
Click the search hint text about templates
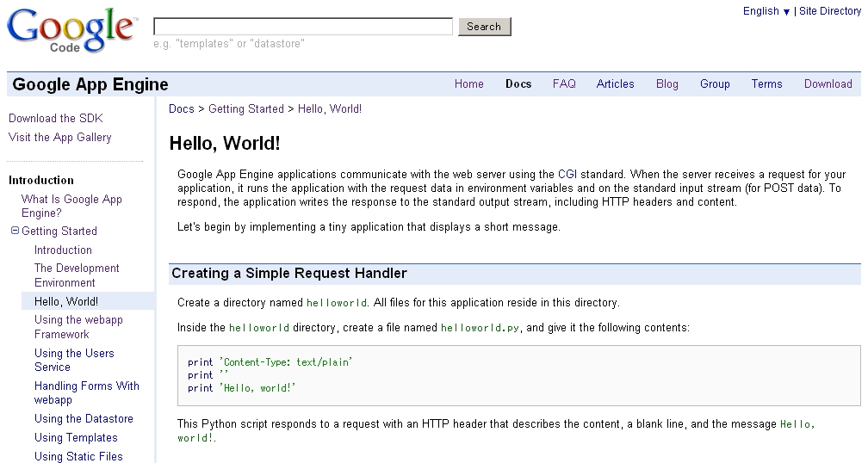[x=229, y=44]
